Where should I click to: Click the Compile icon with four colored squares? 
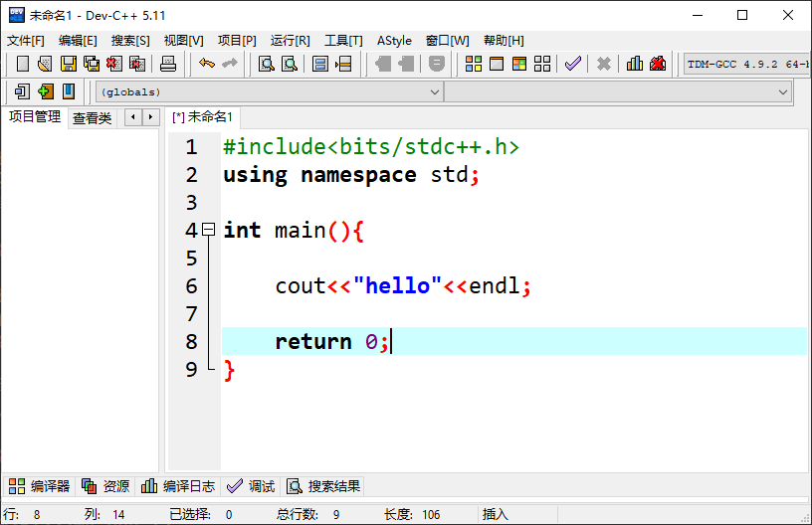[474, 64]
